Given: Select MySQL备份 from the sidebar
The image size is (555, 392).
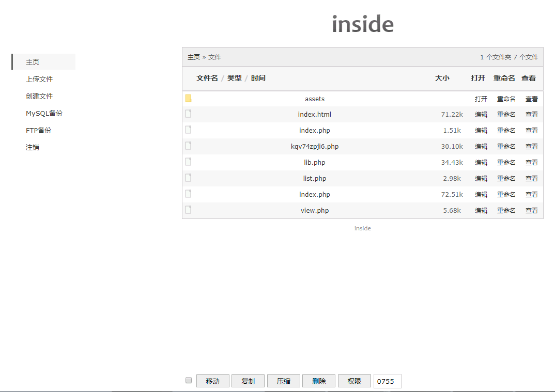Looking at the screenshot, I should point(44,113).
